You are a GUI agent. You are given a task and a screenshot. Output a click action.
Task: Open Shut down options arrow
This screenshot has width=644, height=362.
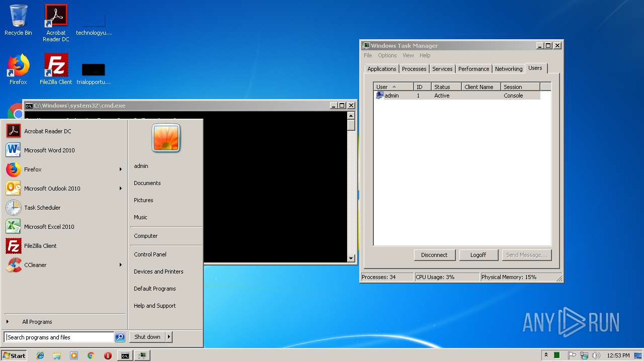(x=169, y=337)
